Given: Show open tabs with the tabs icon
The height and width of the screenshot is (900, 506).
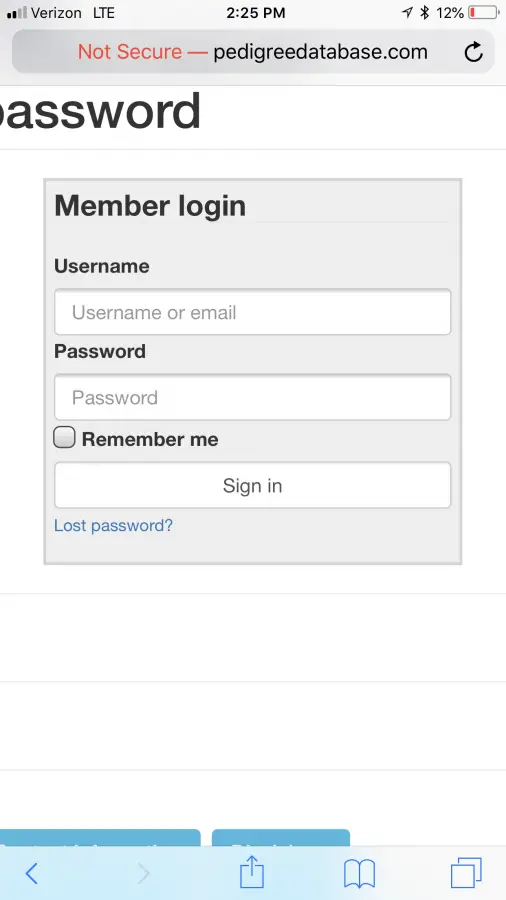Looking at the screenshot, I should coord(466,872).
